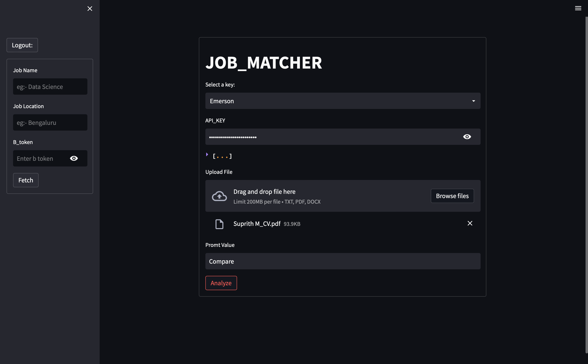Image resolution: width=588 pixels, height=364 pixels.
Task: Click the vertical page scrollbar
Action: coord(586,183)
